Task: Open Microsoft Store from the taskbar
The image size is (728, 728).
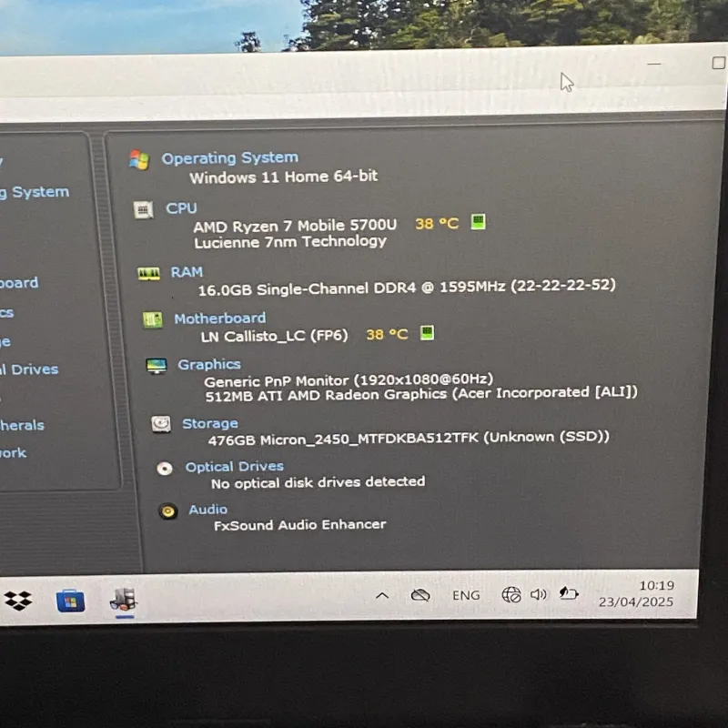Action: click(x=71, y=601)
